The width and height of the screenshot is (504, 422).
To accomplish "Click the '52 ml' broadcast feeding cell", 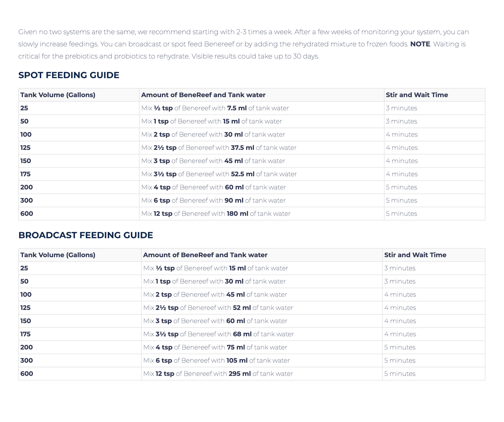I will (x=242, y=308).
